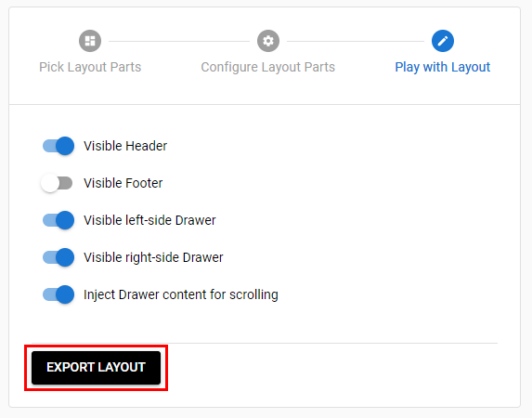Go to the Pick Layout Parts step label

tap(90, 67)
